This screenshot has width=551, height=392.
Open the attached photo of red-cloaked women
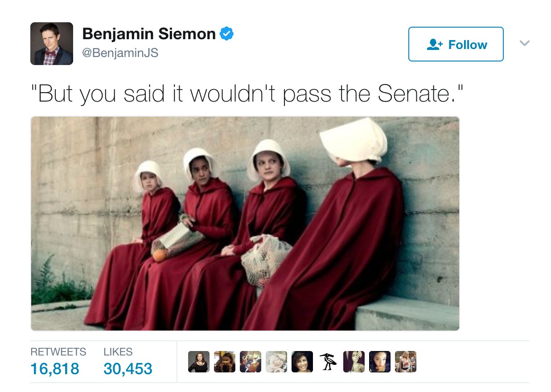click(x=245, y=224)
